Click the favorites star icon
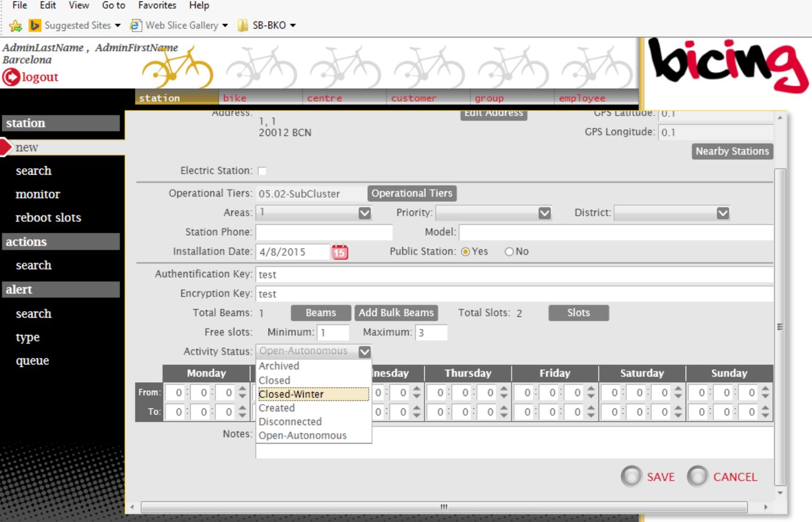The image size is (812, 522). tap(16, 25)
